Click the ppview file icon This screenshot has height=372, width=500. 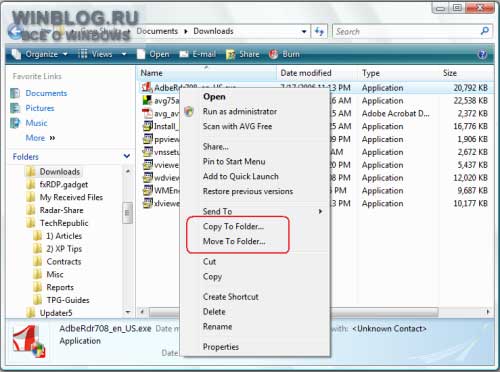[x=147, y=139]
